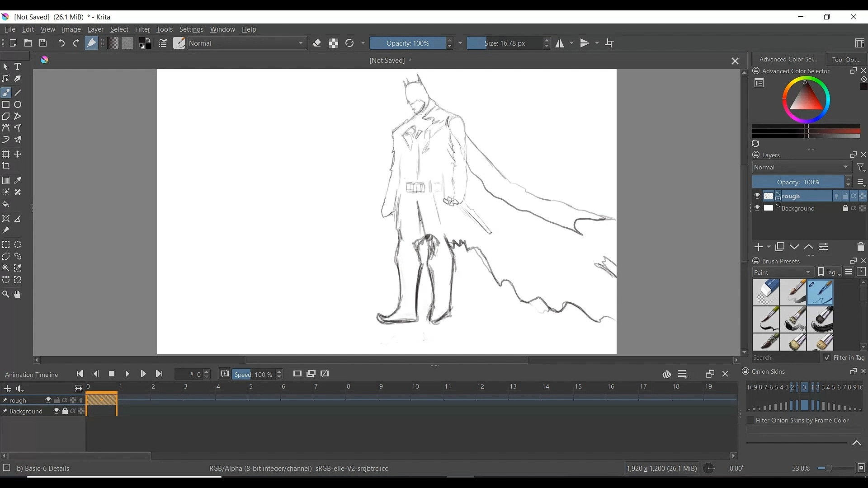Choose the Color sampler eyedropper tool
The height and width of the screenshot is (488, 868).
click(18, 181)
